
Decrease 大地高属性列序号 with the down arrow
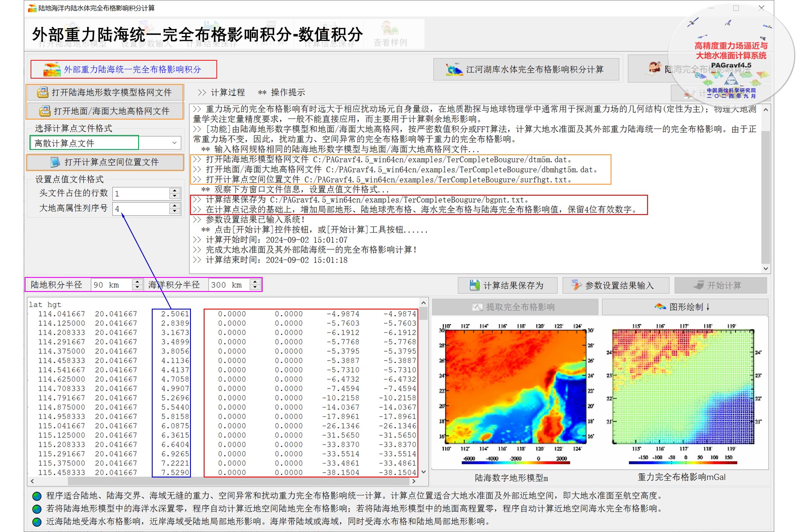175,211
